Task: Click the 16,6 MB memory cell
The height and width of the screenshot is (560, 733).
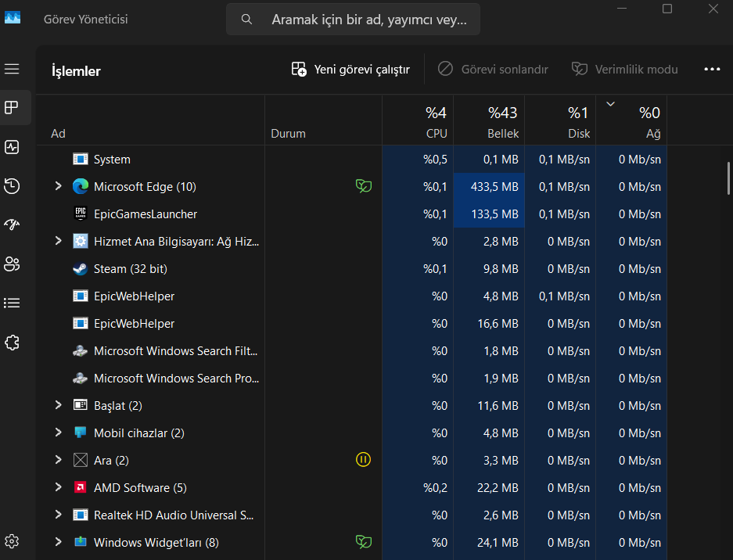Action: click(489, 324)
